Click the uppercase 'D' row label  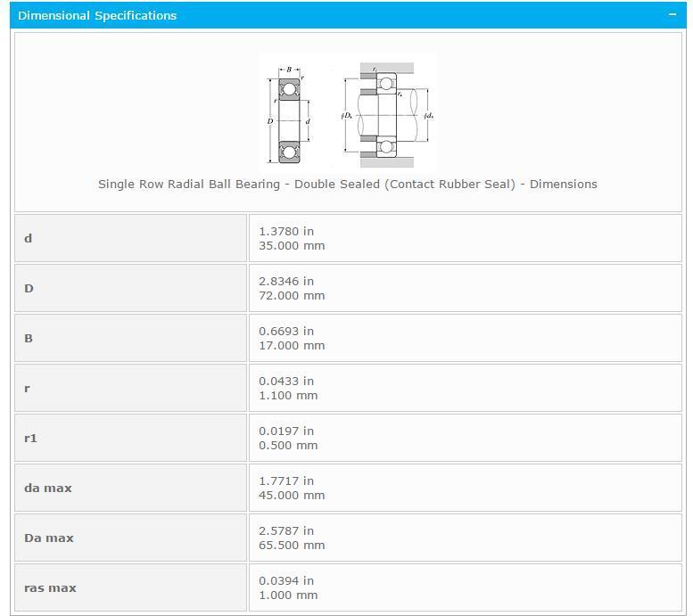coord(29,288)
